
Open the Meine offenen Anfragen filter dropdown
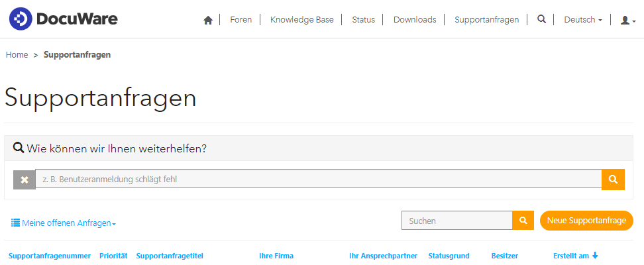click(x=64, y=223)
